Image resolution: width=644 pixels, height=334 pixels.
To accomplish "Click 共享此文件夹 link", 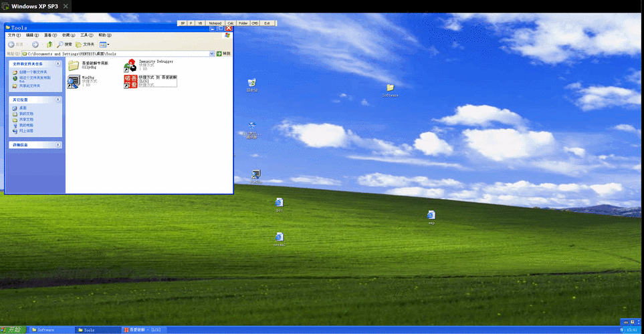I will 29,86.
